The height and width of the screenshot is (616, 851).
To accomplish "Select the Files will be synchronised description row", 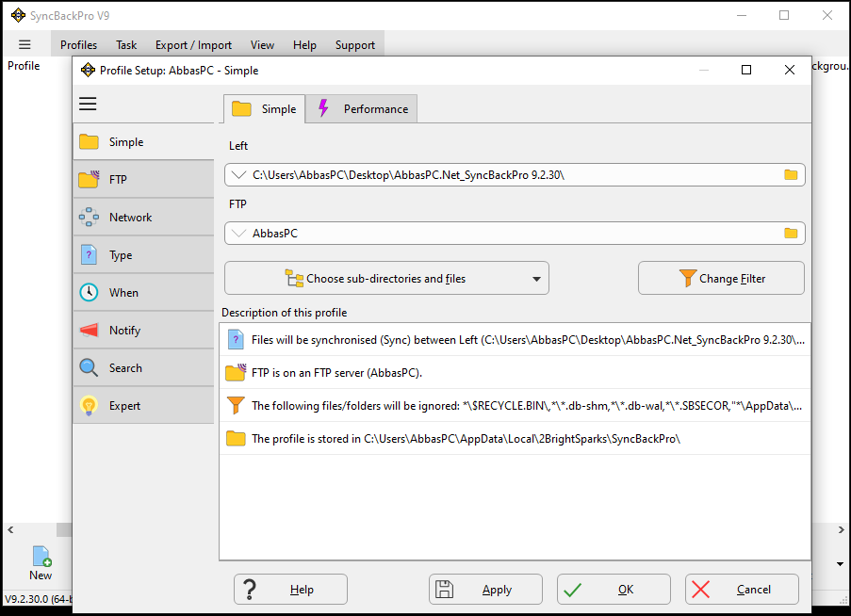I will [x=516, y=340].
